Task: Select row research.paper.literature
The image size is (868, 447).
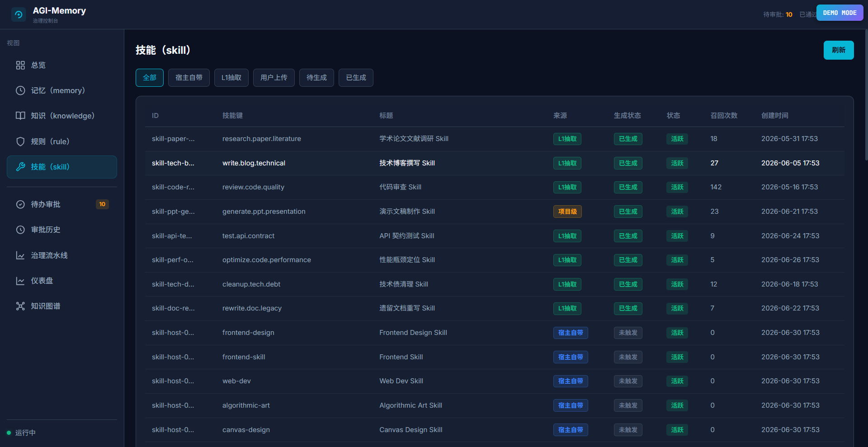Action: (x=495, y=139)
